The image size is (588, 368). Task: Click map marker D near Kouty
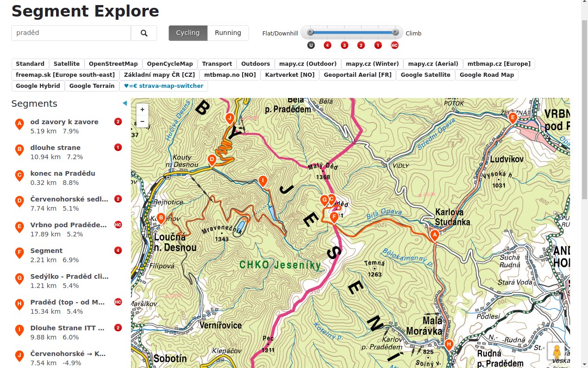pyautogui.click(x=212, y=160)
